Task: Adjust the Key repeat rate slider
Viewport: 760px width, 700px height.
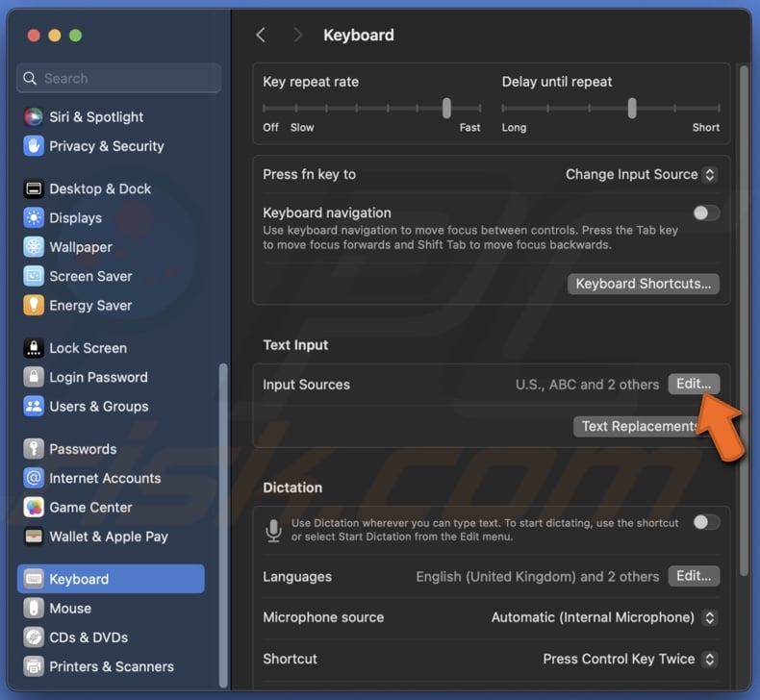Action: (x=446, y=108)
